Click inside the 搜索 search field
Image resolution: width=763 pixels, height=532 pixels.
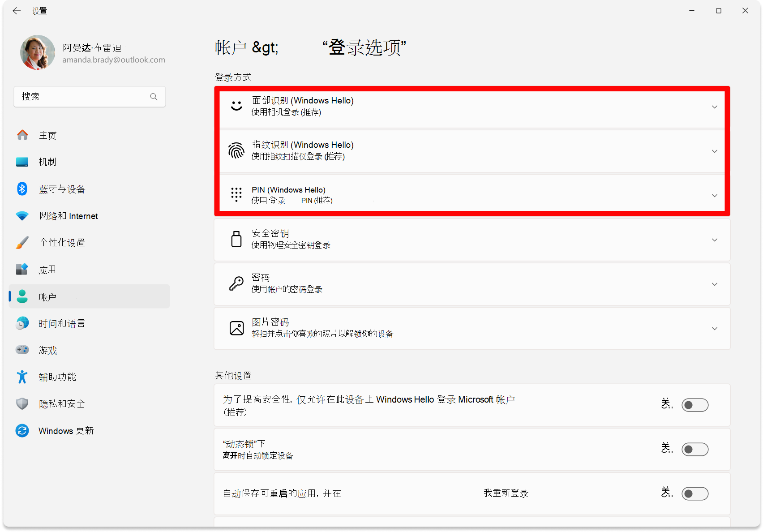pos(90,97)
